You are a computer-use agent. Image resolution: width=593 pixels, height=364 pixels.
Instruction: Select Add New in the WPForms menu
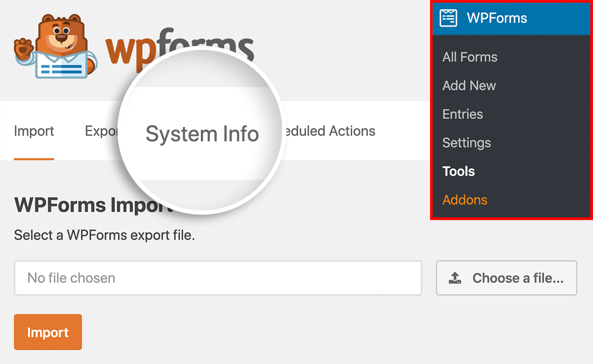(x=469, y=86)
